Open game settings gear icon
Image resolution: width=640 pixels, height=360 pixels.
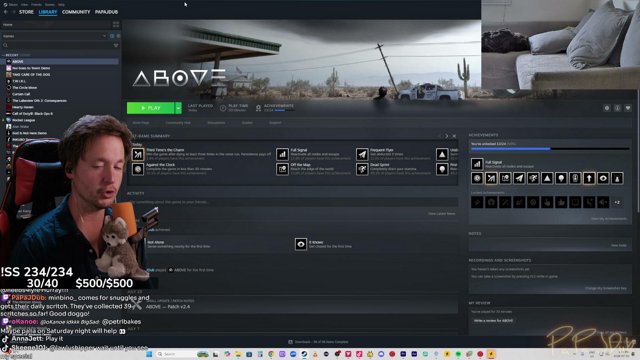tap(607, 108)
